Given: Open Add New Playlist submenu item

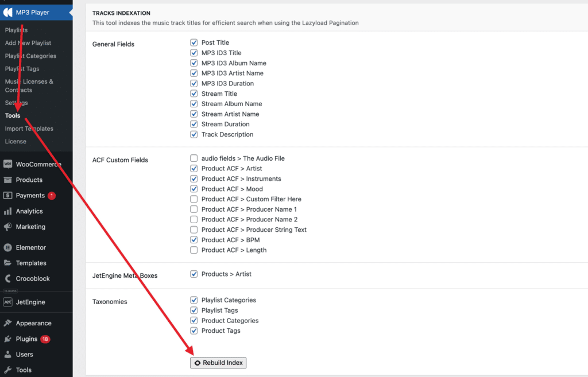Looking at the screenshot, I should tap(28, 42).
